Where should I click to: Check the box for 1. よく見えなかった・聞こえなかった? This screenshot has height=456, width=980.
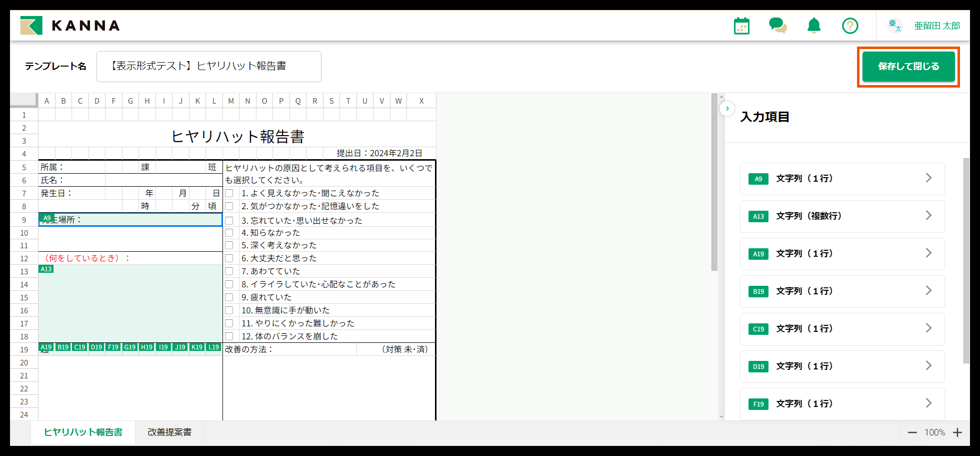(229, 193)
